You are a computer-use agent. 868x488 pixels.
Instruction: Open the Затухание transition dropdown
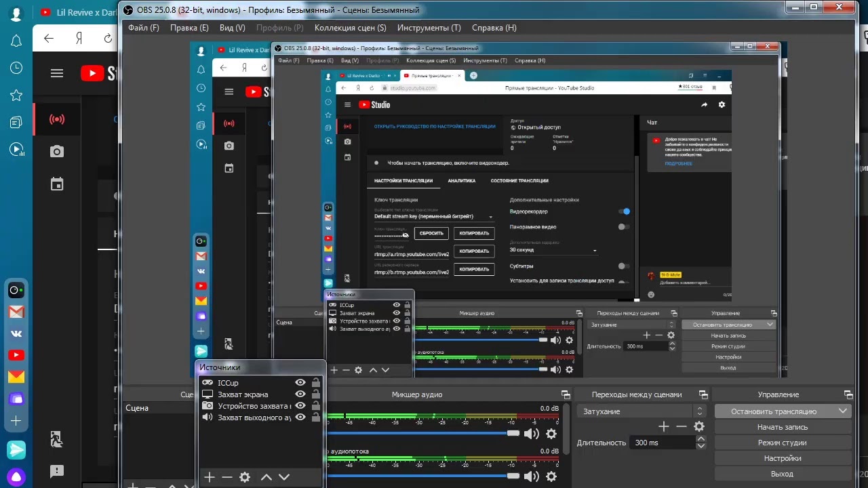pos(642,411)
